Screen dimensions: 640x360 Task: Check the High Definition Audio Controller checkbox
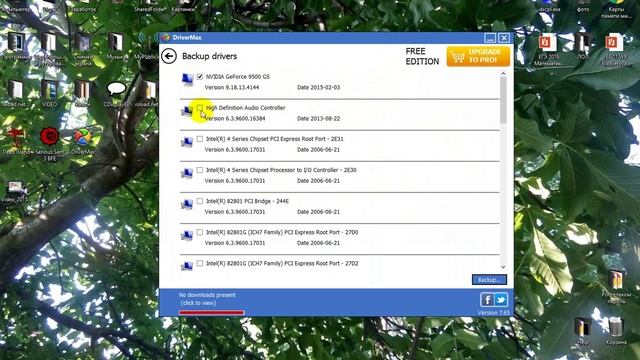click(200, 108)
